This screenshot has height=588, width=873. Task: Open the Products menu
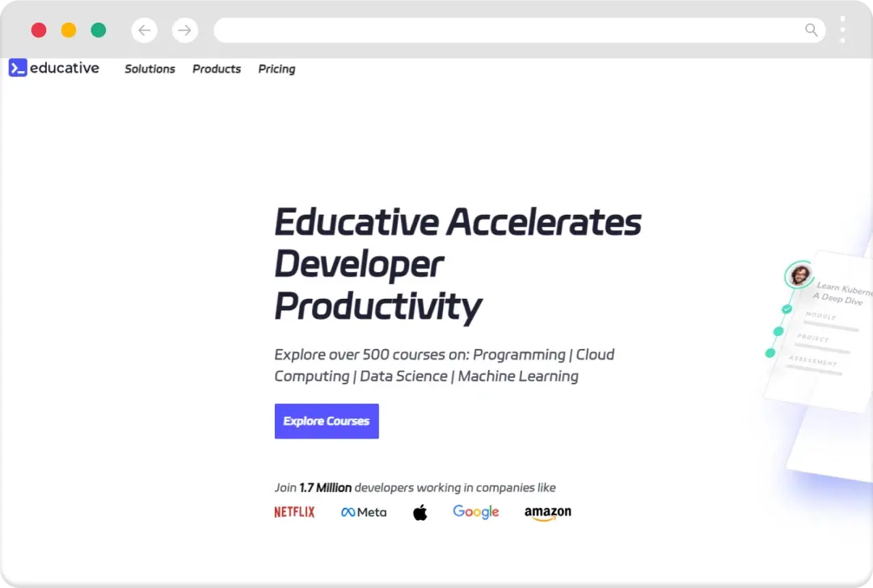217,69
